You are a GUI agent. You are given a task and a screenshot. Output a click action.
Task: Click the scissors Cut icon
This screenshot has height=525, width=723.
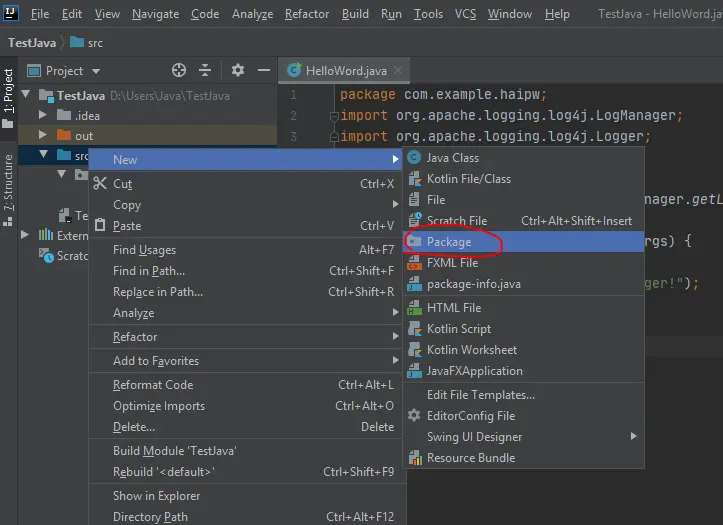click(100, 183)
